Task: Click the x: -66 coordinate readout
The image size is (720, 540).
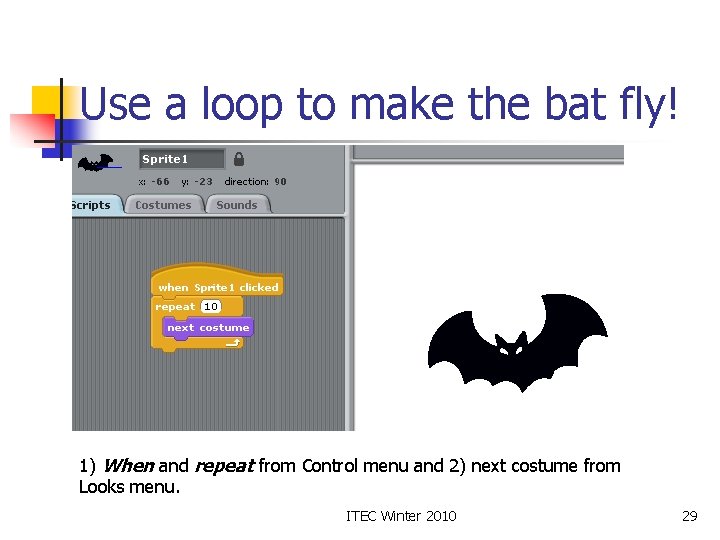Action: [154, 182]
